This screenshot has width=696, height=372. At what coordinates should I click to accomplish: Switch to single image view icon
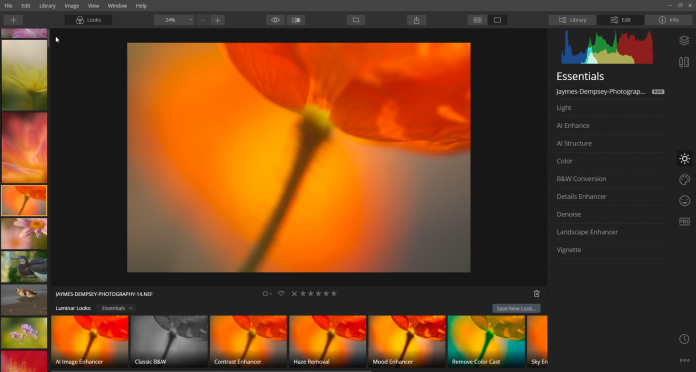(x=497, y=20)
